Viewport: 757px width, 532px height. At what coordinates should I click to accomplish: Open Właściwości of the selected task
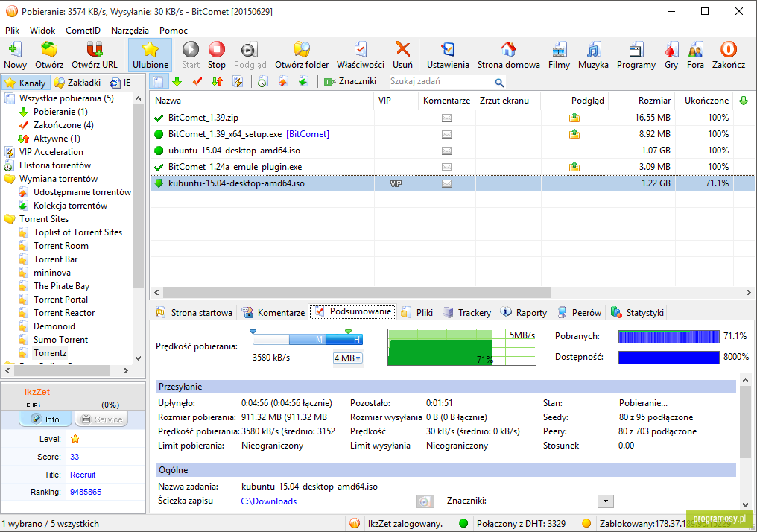[x=361, y=54]
